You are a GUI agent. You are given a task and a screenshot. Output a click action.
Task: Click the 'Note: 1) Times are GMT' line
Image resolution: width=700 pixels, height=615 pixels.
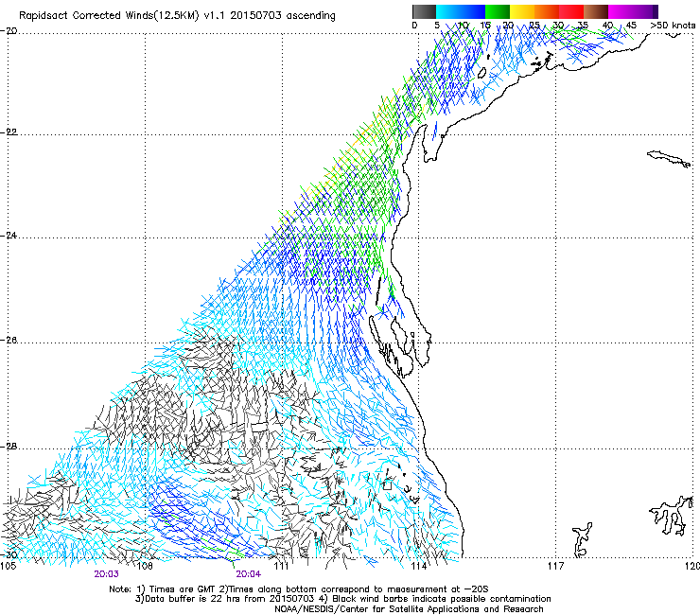pos(299,589)
